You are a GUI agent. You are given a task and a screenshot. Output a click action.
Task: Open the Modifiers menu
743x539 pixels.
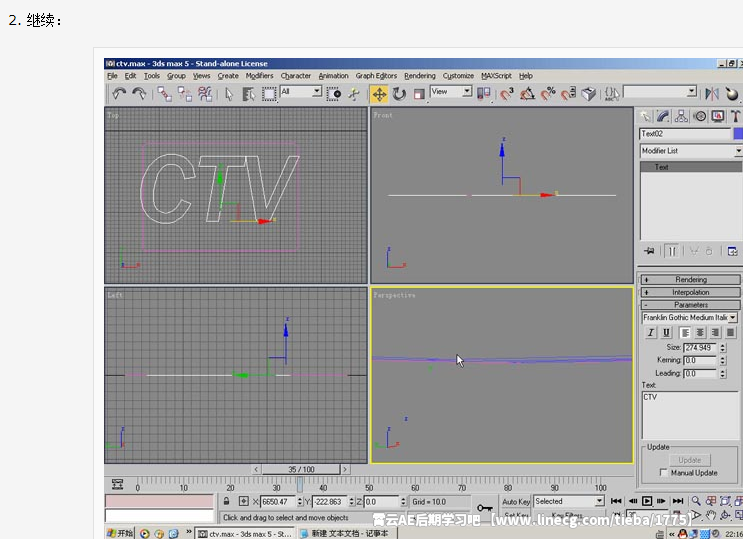pos(259,76)
